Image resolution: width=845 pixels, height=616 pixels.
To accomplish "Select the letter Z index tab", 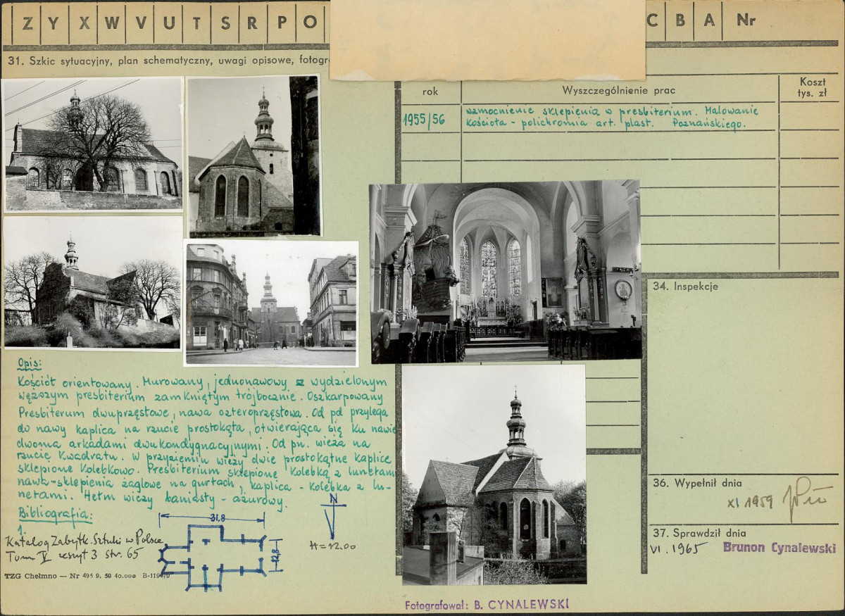I will (27, 21).
